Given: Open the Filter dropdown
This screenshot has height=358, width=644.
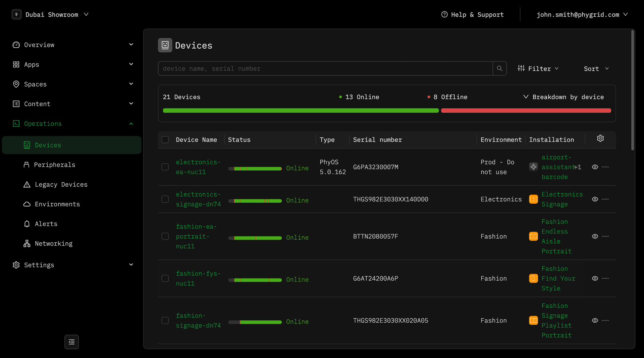Looking at the screenshot, I should pos(538,68).
